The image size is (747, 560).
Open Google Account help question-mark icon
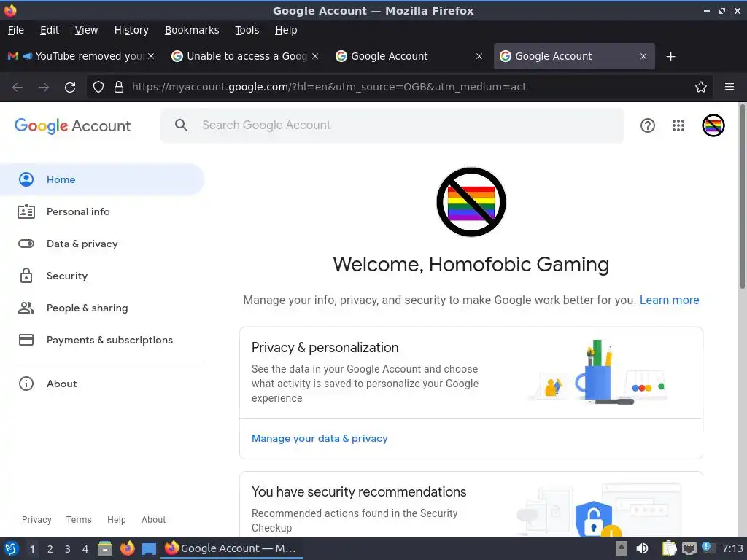pos(648,125)
